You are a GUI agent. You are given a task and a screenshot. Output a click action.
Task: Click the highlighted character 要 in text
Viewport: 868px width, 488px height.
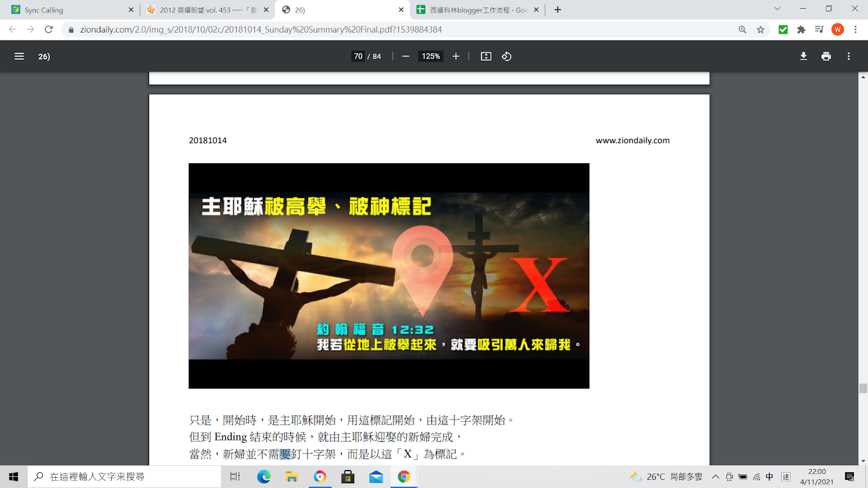285,454
